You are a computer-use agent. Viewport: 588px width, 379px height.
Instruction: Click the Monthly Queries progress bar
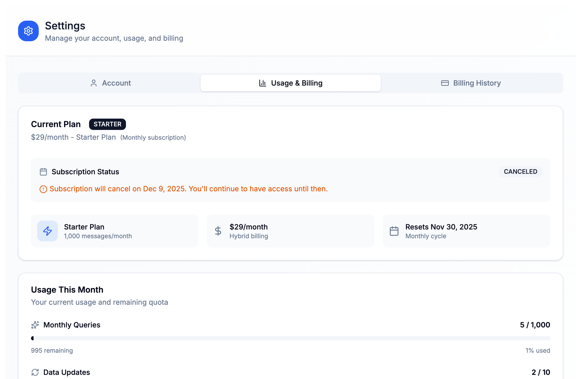(290, 338)
